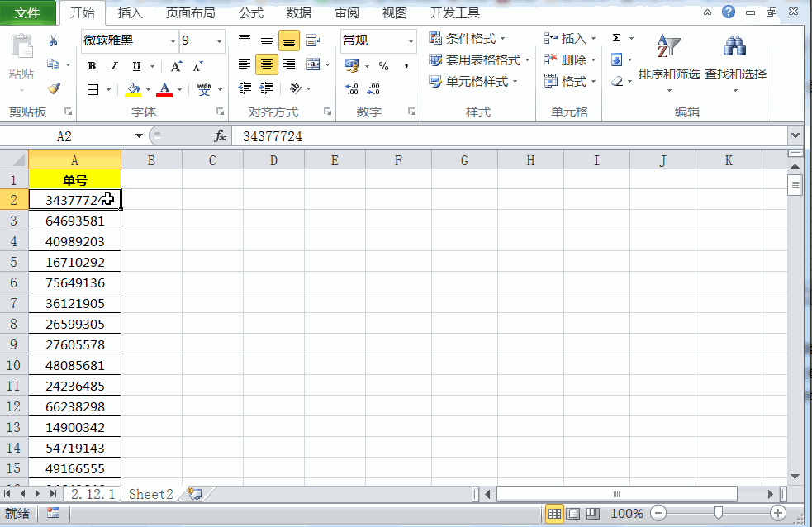Expand the Name Box A2 dropdown arrow

click(139, 136)
